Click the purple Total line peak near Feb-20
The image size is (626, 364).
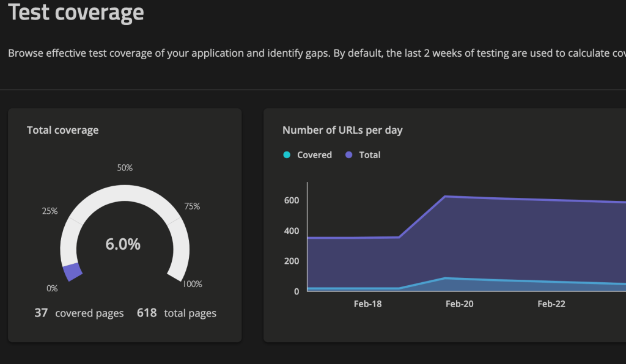444,196
